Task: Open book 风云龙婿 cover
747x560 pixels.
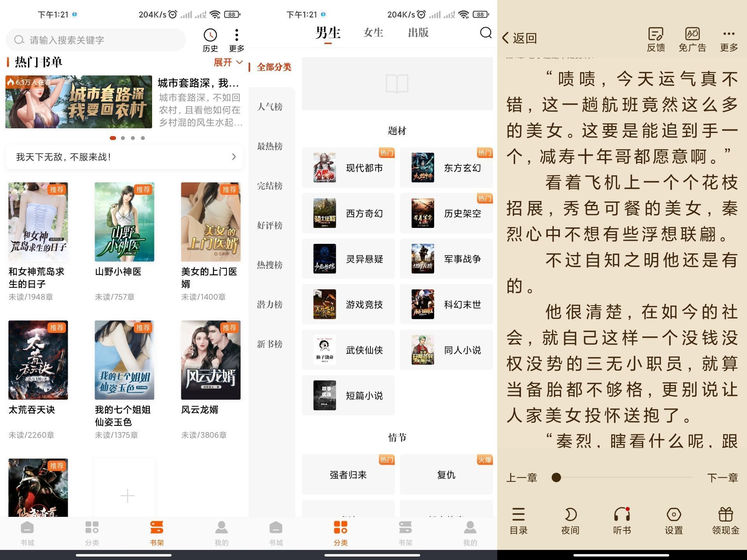Action: [x=210, y=360]
